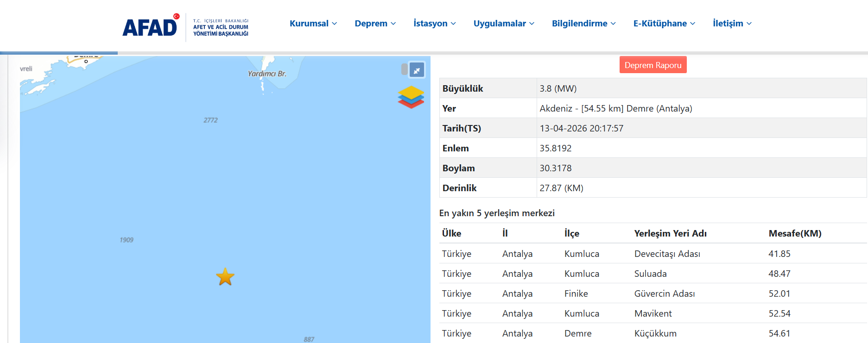This screenshot has height=343, width=868.
Task: Click the Mesafe(KM) column header
Action: (795, 233)
